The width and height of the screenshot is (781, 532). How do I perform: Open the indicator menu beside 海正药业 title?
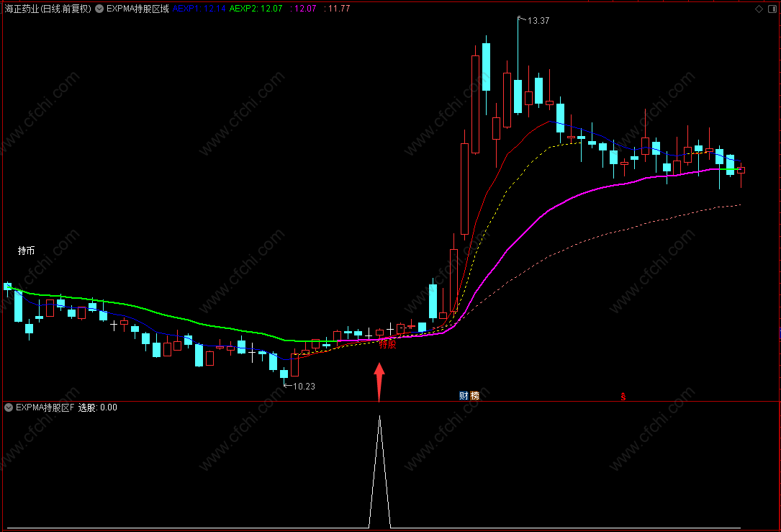click(99, 9)
